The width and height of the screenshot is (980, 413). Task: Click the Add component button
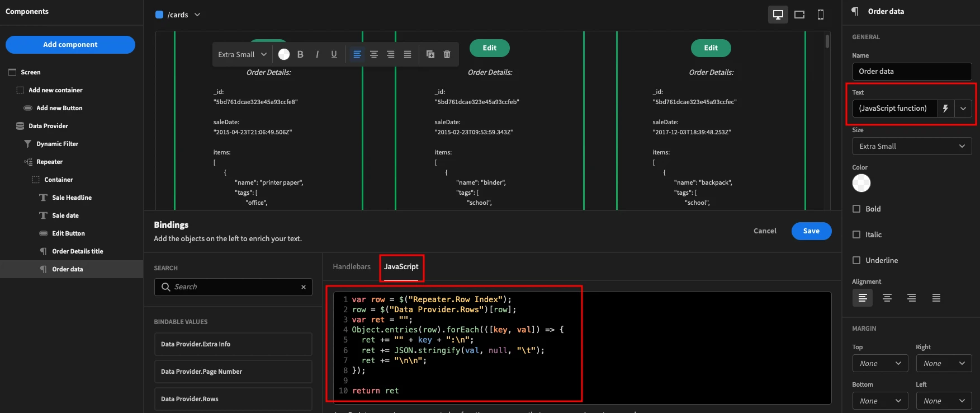70,45
